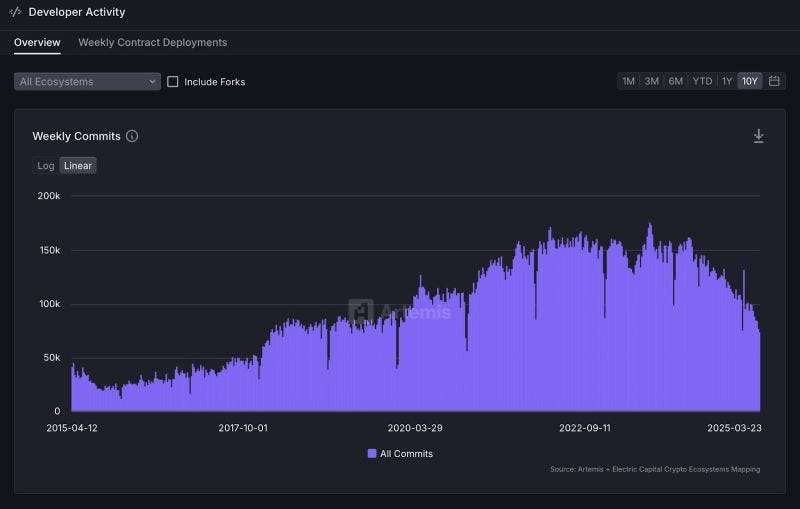
Task: Enable the Include Forks checkbox
Action: click(173, 82)
